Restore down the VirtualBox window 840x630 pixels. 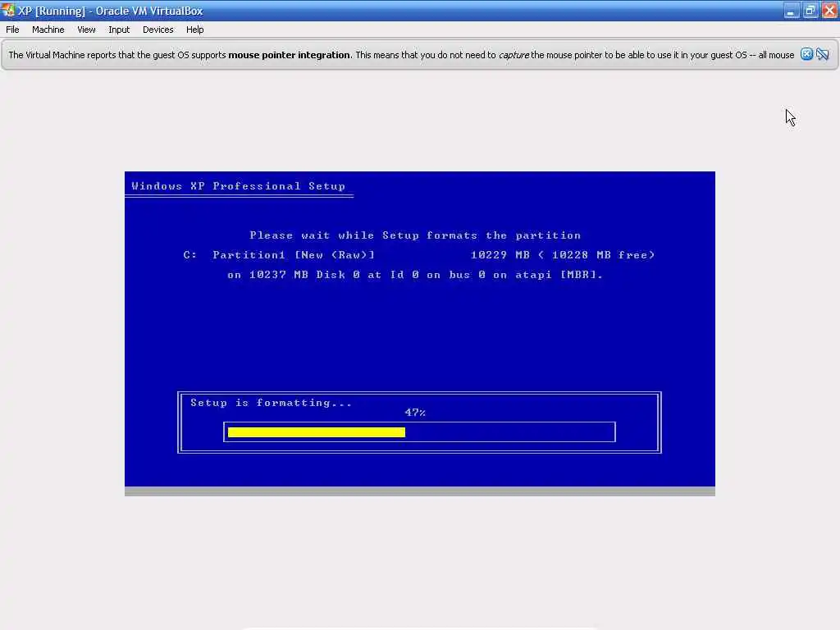tap(810, 11)
